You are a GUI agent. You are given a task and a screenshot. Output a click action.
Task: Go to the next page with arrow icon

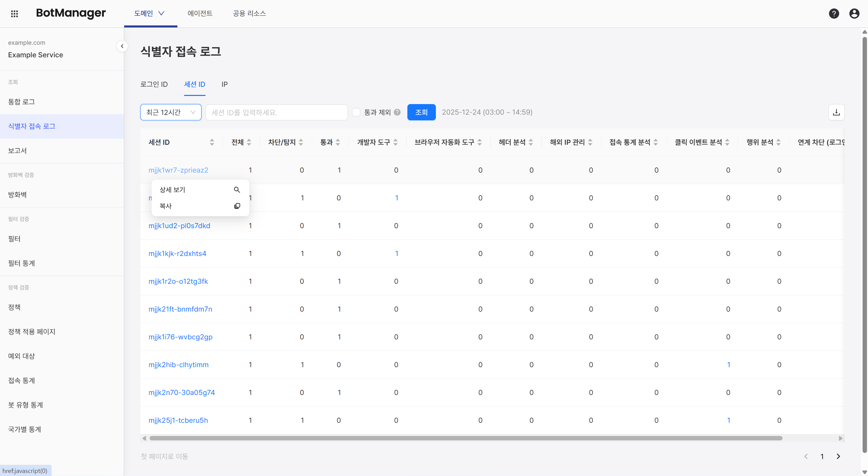(x=838, y=456)
